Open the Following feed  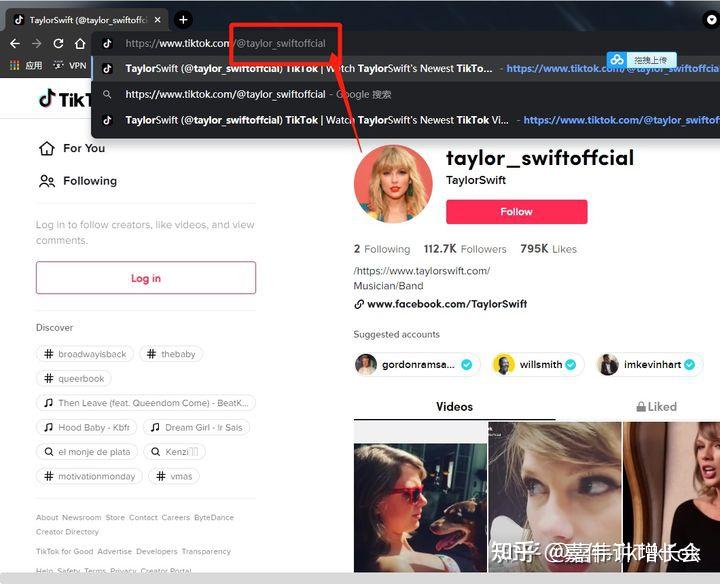point(78,181)
